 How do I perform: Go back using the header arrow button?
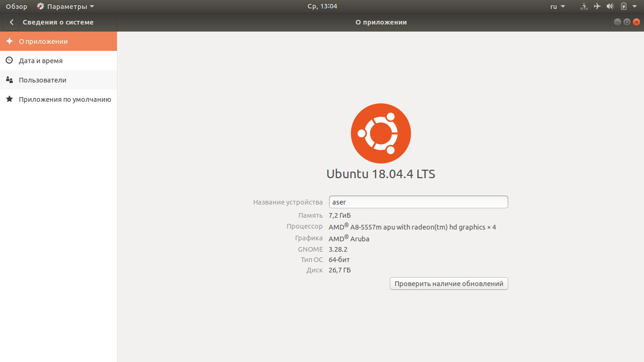pyautogui.click(x=11, y=22)
